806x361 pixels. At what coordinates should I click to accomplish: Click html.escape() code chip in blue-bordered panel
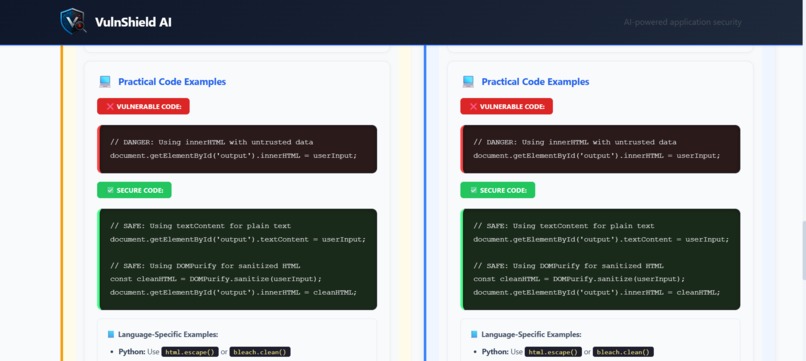554,352
